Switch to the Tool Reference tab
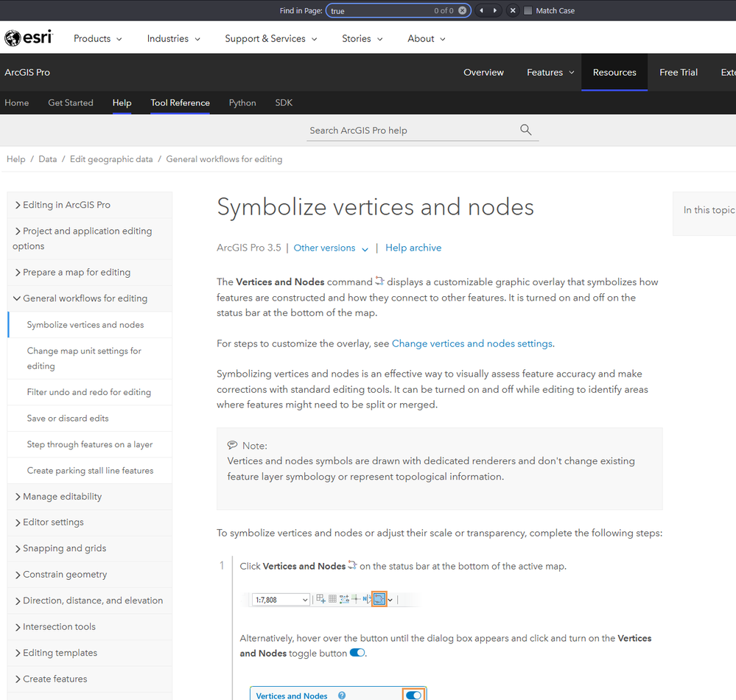This screenshot has height=700, width=736. pos(180,102)
